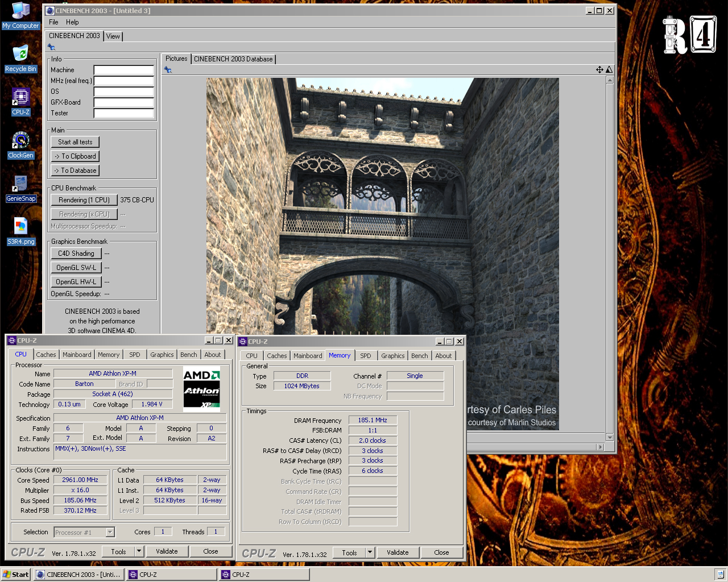Viewport: 728px width, 582px height.
Task: Switch to first CPU-Z taskbar button
Action: coord(172,575)
